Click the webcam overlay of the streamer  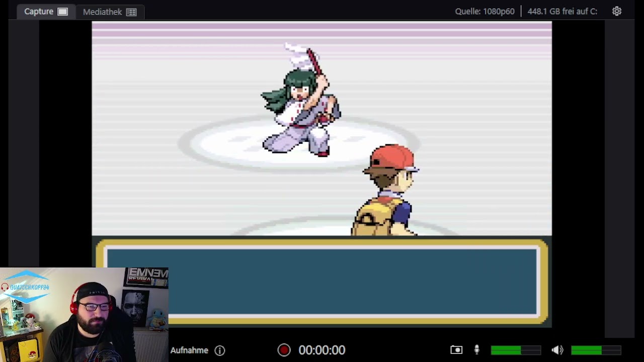[x=84, y=315]
